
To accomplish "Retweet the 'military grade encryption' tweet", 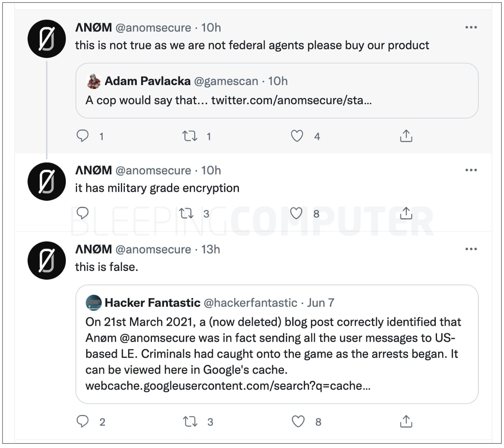I will (x=187, y=213).
